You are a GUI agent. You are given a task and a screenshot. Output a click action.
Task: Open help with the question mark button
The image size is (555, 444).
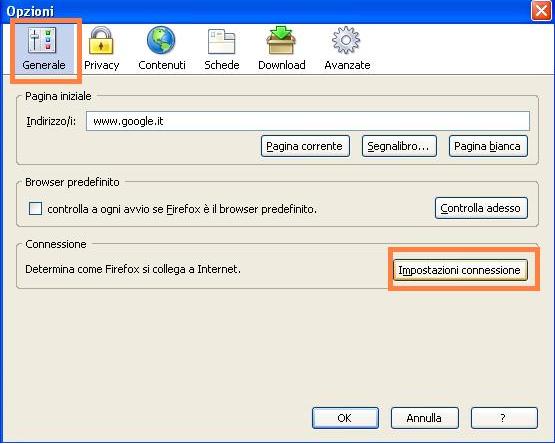coord(504,418)
